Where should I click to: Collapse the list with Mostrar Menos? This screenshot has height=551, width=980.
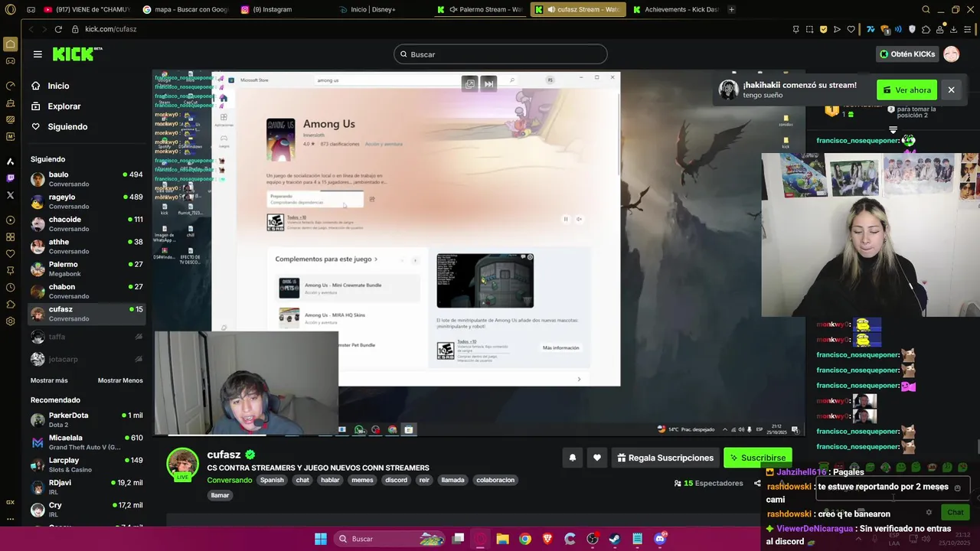coord(120,380)
